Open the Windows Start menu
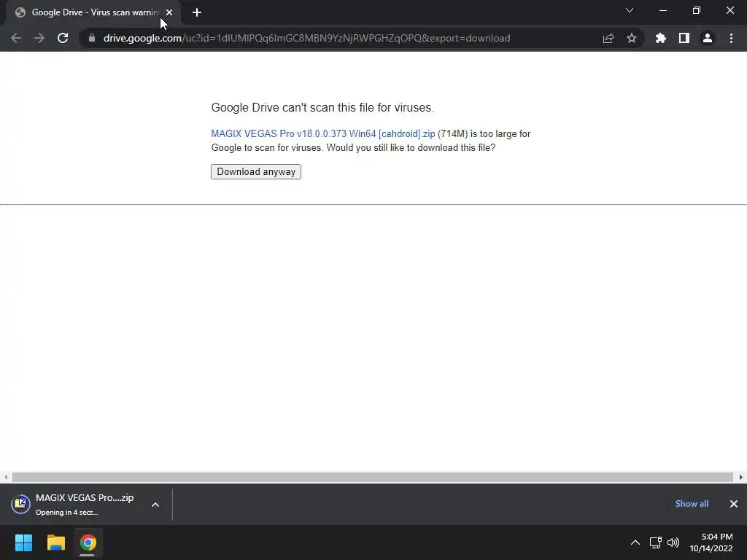The width and height of the screenshot is (747, 560). pyautogui.click(x=23, y=542)
